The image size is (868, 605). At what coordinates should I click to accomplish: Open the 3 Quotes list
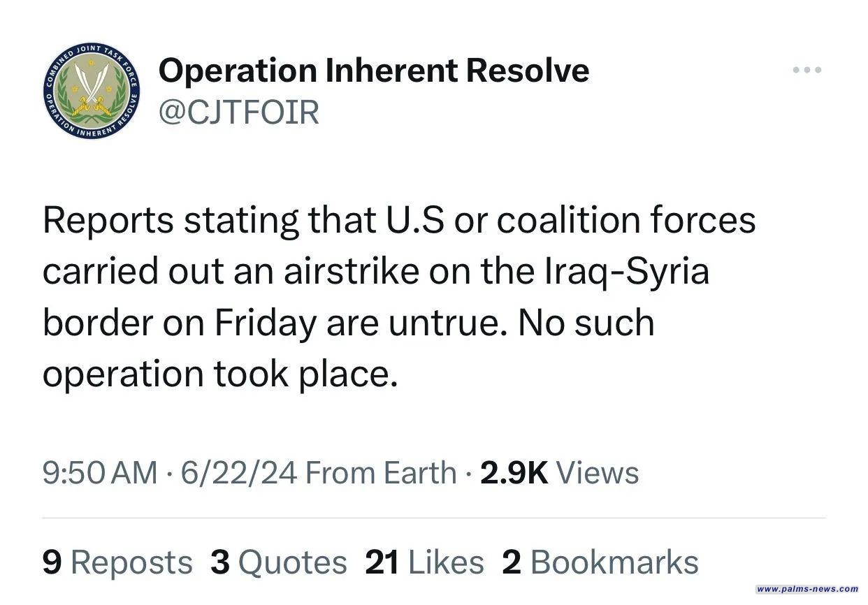click(278, 562)
